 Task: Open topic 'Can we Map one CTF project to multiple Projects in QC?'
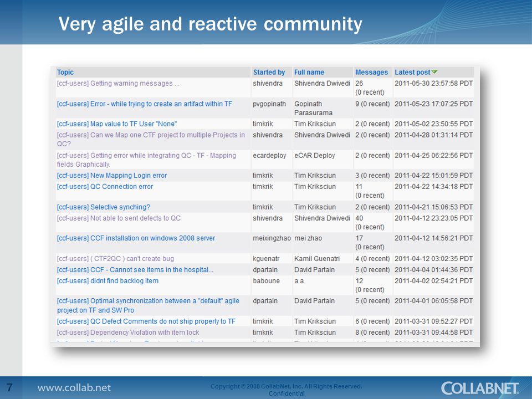151,139
